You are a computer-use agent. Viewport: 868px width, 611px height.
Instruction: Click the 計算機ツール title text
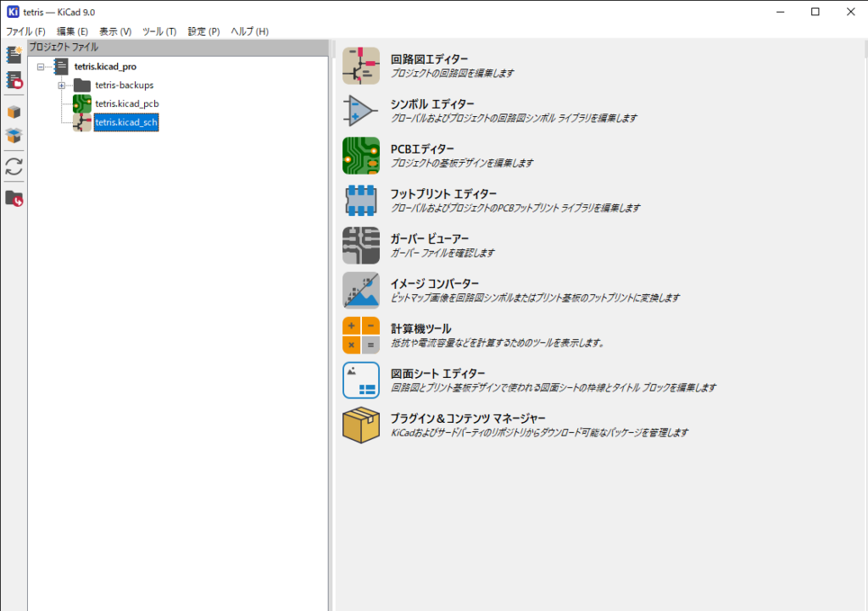click(x=420, y=329)
